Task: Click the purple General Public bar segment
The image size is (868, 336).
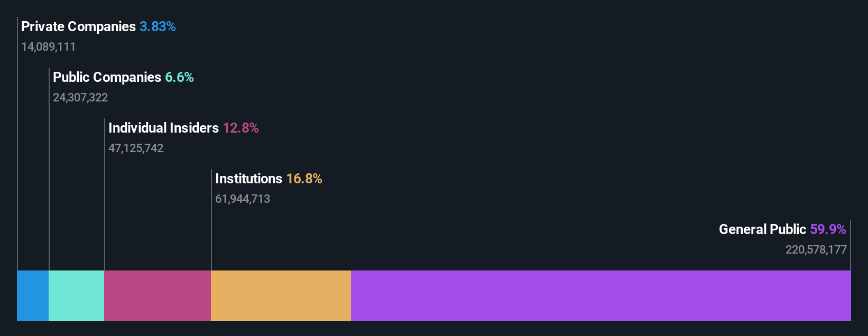Action: (601, 296)
